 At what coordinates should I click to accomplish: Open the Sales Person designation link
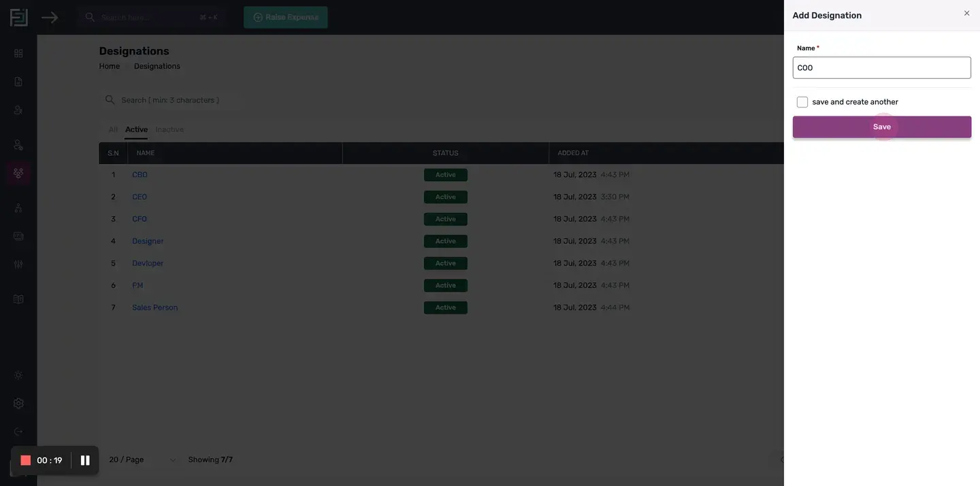pyautogui.click(x=155, y=308)
